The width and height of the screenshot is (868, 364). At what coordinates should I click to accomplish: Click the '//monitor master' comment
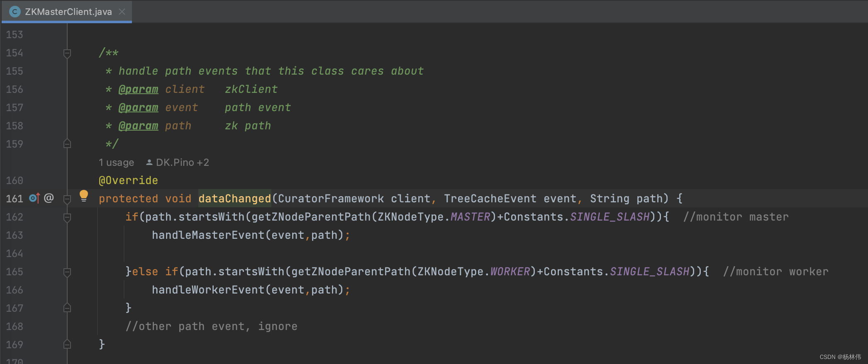tap(736, 217)
